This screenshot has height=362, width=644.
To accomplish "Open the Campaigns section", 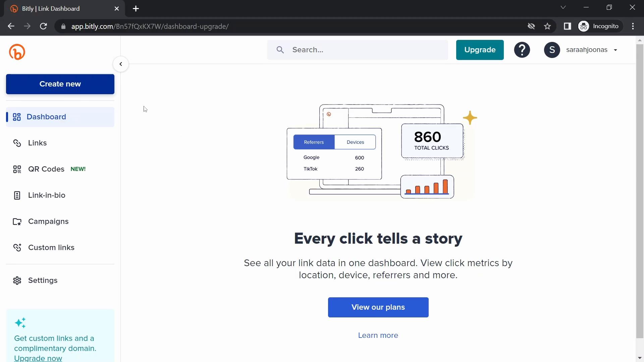I will 48,221.
